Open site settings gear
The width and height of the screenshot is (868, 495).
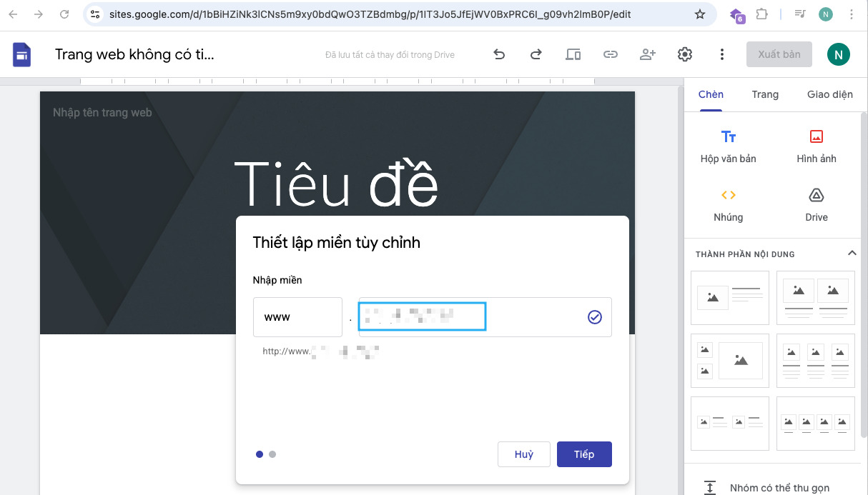point(684,54)
